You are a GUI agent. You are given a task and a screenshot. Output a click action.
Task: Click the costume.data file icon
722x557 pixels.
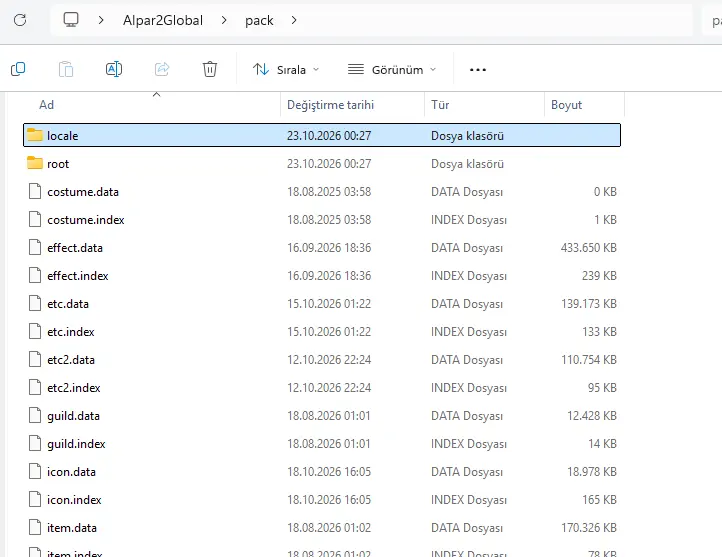pos(35,191)
